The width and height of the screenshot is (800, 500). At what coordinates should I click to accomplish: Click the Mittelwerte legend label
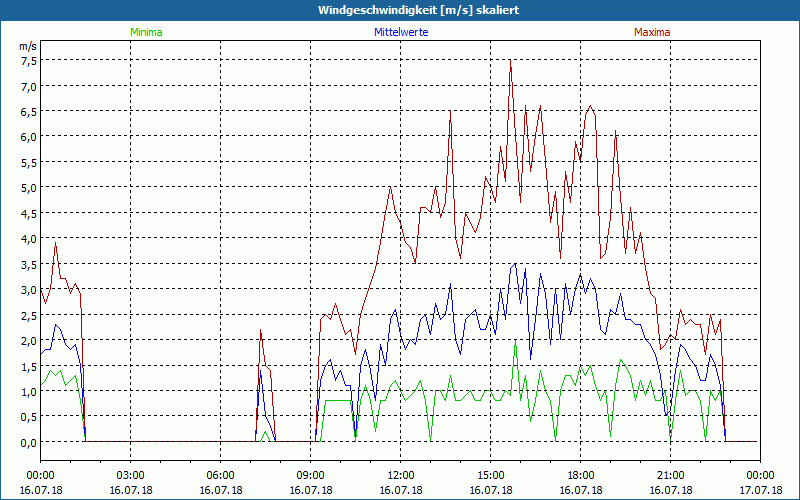[401, 32]
